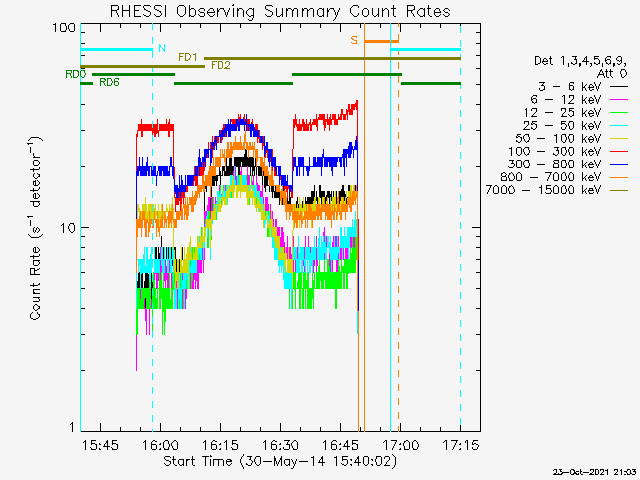Click the FD2 flag label
The image size is (640, 480).
[221, 65]
